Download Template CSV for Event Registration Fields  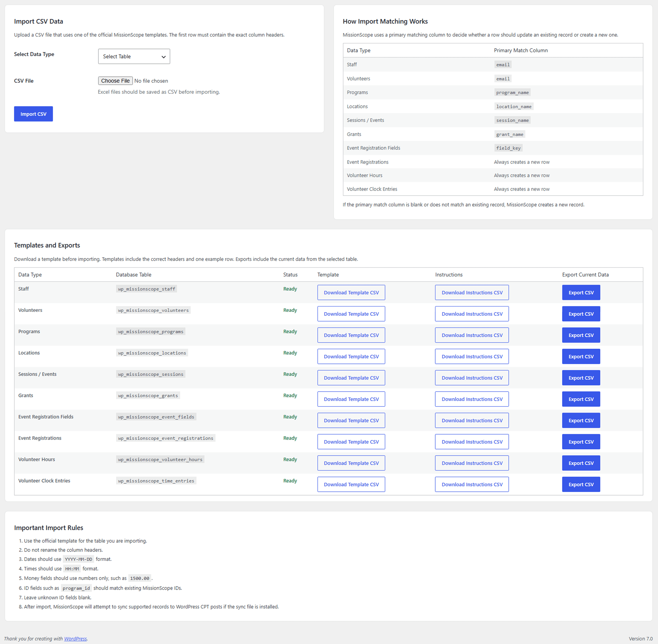(x=351, y=420)
